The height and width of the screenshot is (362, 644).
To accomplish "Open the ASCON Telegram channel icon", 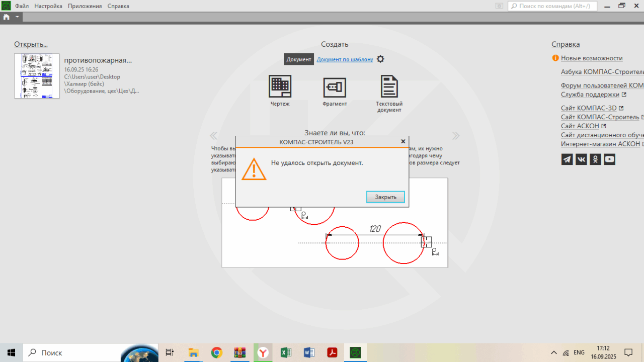I will (567, 159).
